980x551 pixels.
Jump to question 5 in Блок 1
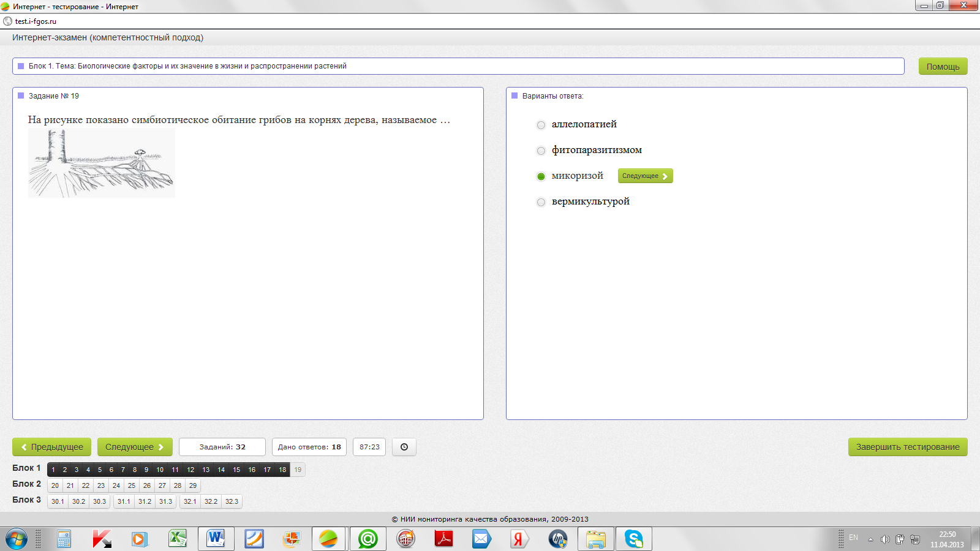pos(100,470)
